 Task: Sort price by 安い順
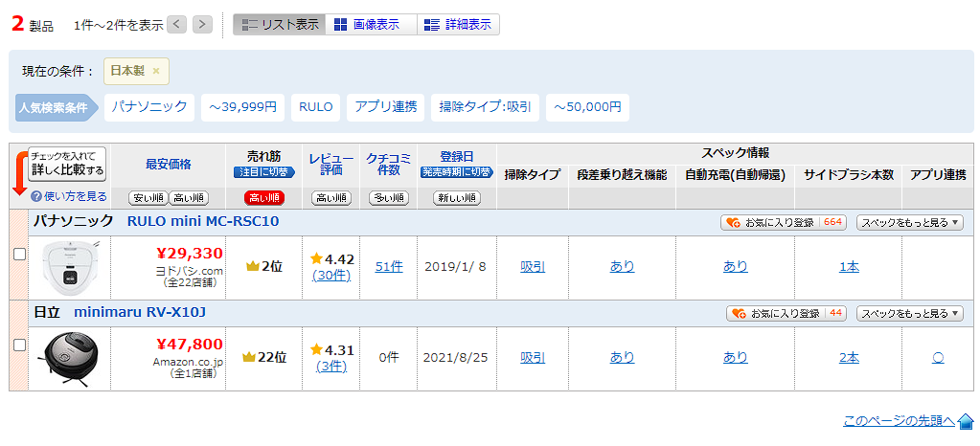point(148,198)
